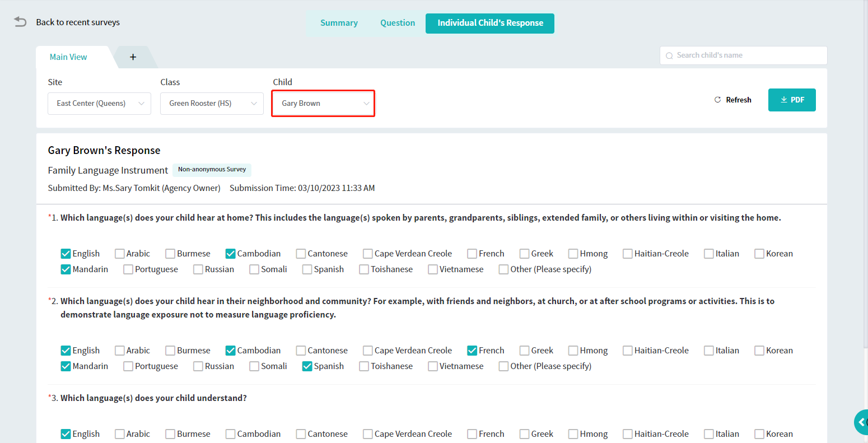Expand the Child dropdown Gary Brown
Screen dimensions: 868x443
tap(323, 104)
